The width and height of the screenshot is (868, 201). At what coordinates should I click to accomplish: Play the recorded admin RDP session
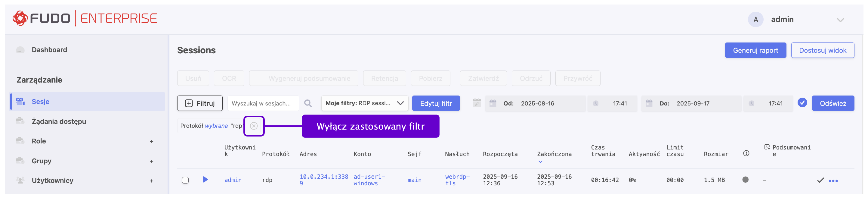(205, 179)
